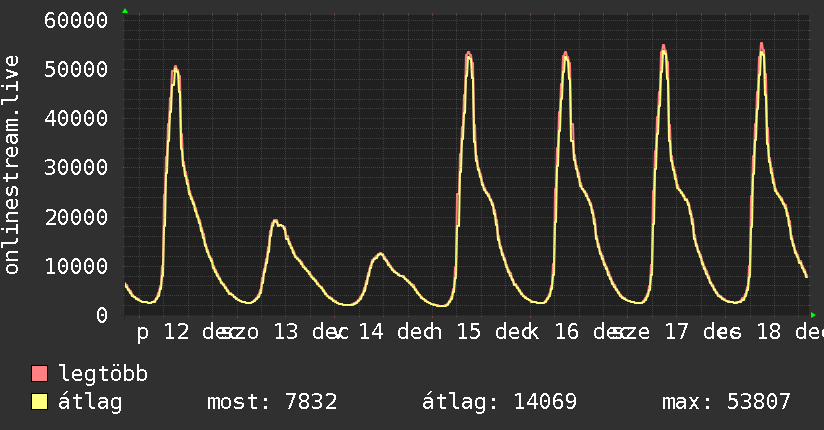Click the 30000 y-axis label
The width and height of the screenshot is (824, 430).
click(76, 168)
